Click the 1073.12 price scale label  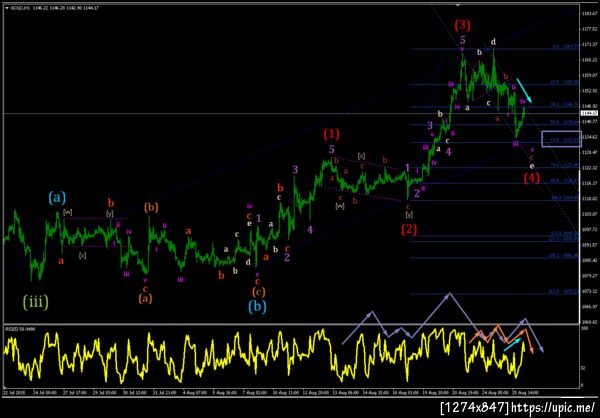point(588,291)
